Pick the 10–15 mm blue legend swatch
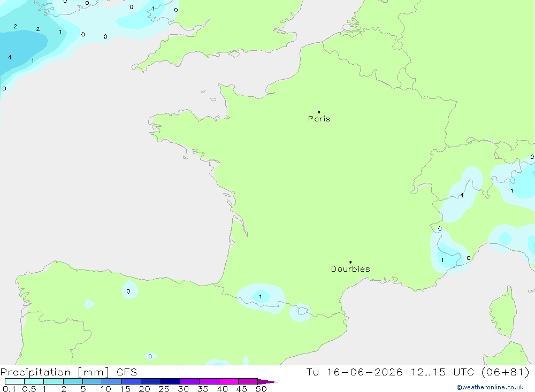 112,381
